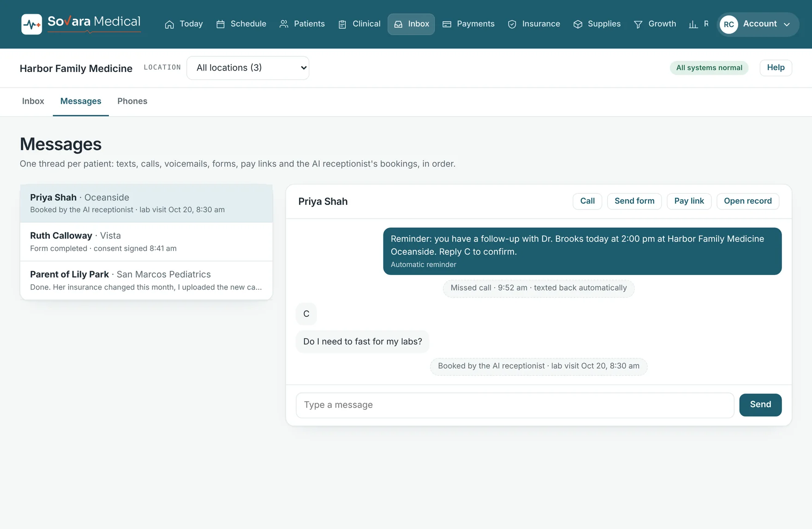The image size is (812, 529).
Task: Click the Help button
Action: click(x=776, y=68)
